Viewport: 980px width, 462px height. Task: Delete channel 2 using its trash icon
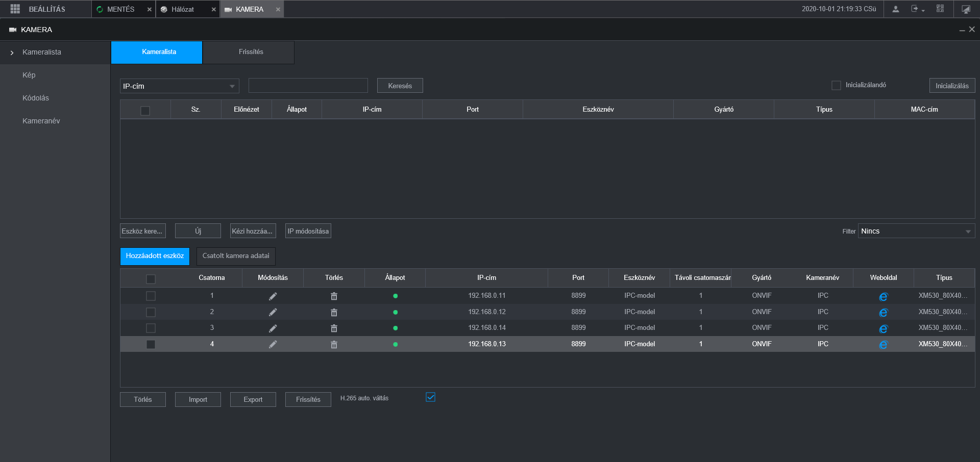point(334,312)
